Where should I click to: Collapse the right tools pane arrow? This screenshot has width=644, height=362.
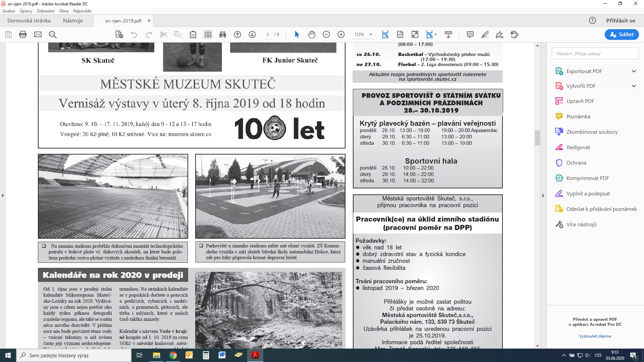(x=543, y=195)
